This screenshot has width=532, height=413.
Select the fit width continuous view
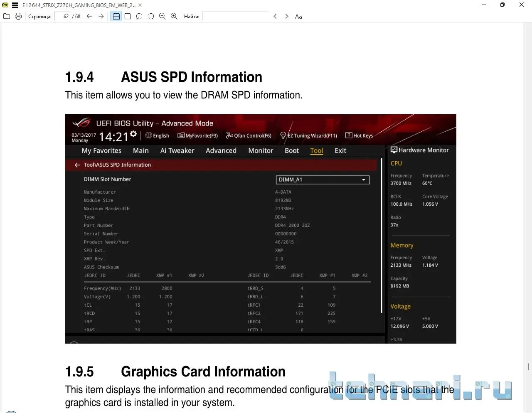tap(116, 16)
